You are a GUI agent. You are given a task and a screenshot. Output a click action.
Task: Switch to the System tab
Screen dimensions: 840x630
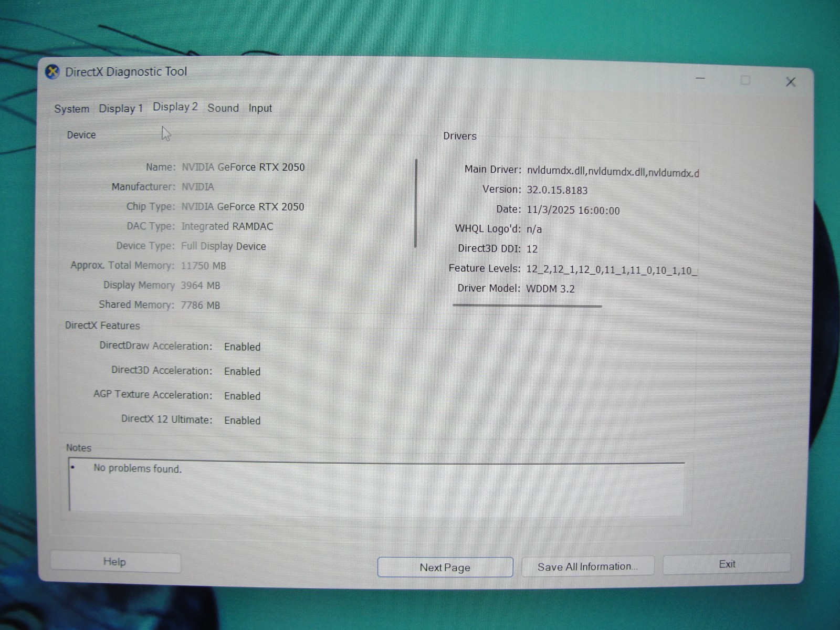click(72, 109)
